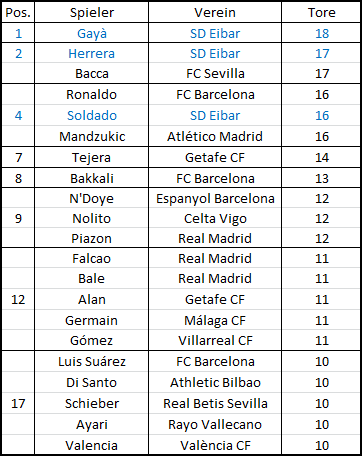The image size is (362, 456).
Task: Select the Verein column header
Action: (215, 12)
